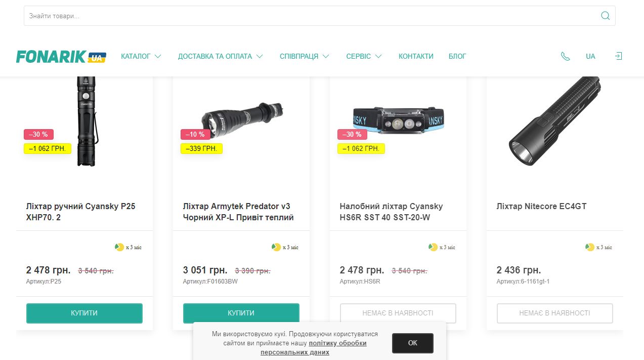Buy the Cyansky P25 flashlight
The height and width of the screenshot is (360, 644).
tap(84, 313)
